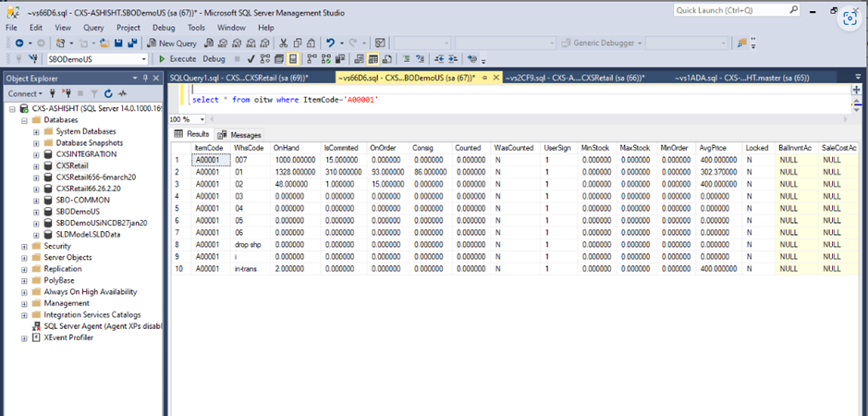Click the Include Live Query Statistics icon

tap(326, 59)
